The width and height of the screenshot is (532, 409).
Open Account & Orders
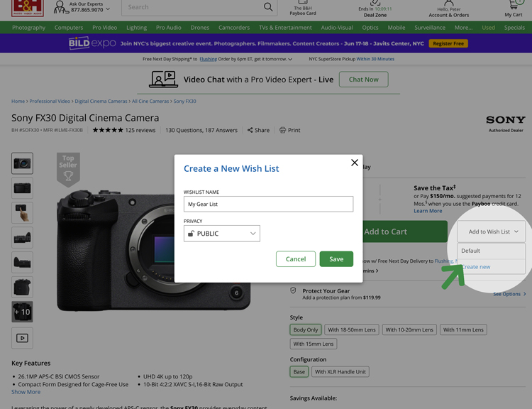[x=448, y=9]
